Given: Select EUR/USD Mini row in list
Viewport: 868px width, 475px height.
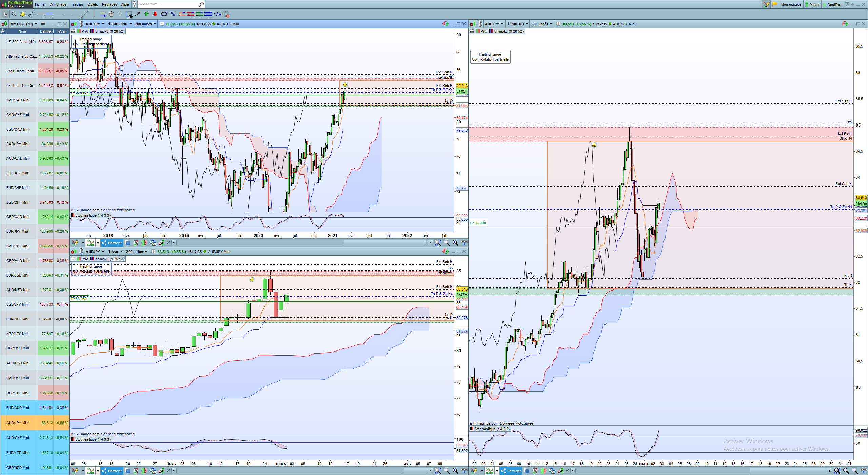Looking at the screenshot, I should [35, 275].
